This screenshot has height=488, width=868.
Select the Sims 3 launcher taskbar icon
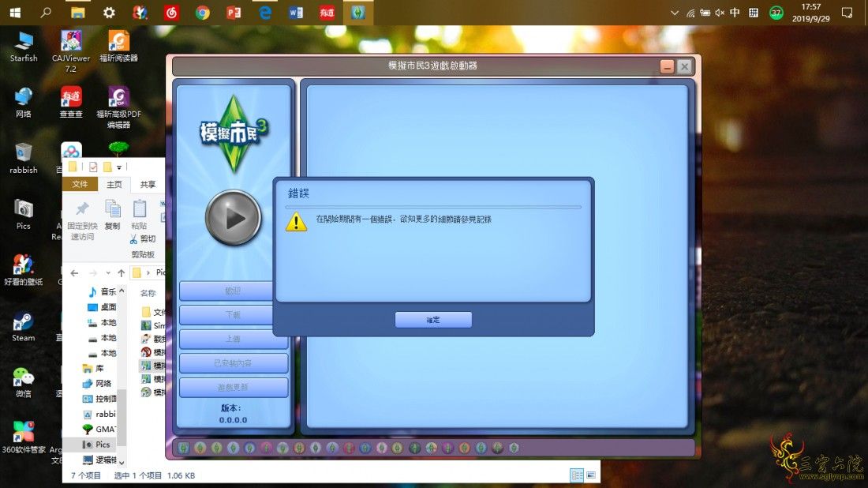[x=357, y=13]
